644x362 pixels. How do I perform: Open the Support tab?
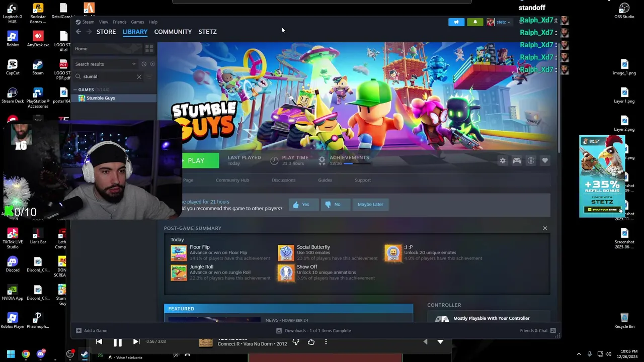click(x=363, y=180)
